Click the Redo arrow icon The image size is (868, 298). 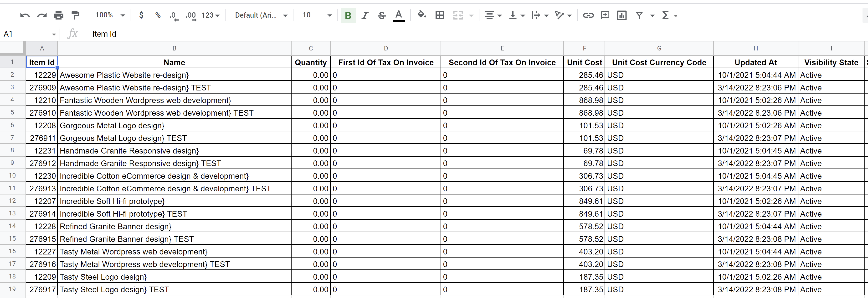click(42, 15)
